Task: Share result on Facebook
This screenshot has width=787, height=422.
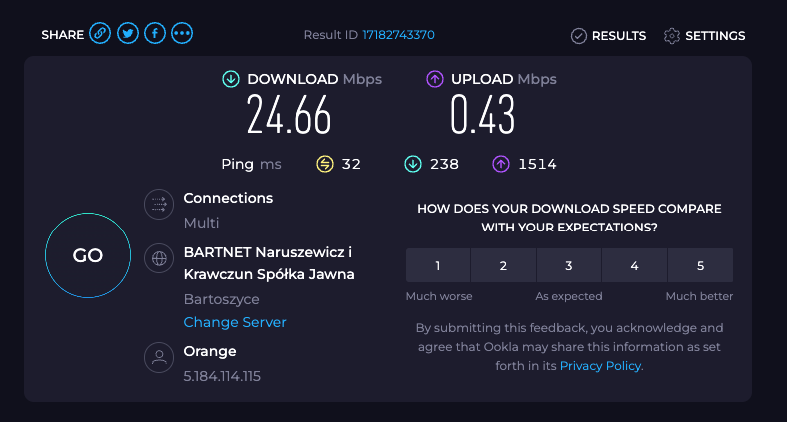Action: pos(155,34)
